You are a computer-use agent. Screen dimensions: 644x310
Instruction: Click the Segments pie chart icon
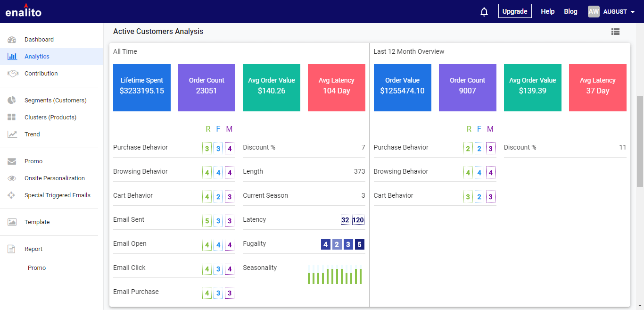click(12, 101)
